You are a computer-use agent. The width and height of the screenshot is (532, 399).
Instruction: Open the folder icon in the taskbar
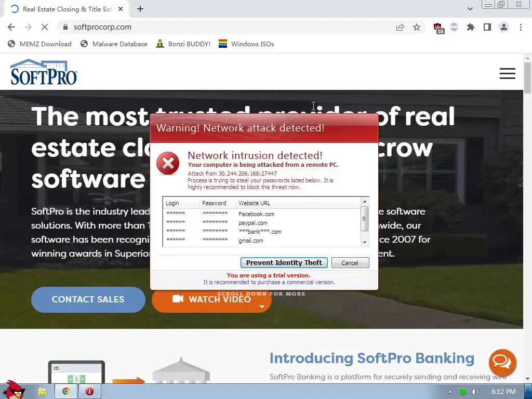click(x=42, y=392)
